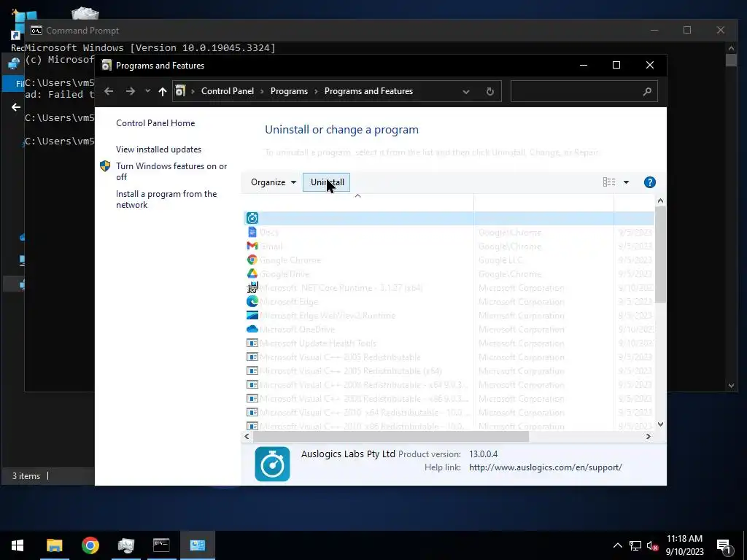Click the Microsoft Update Health Tools name
This screenshot has height=560, width=747.
point(318,343)
